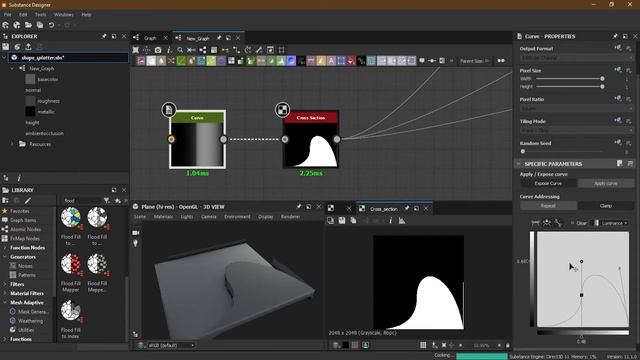Click the filter icon beside Library search
The width and height of the screenshot is (640, 360).
(107, 200)
